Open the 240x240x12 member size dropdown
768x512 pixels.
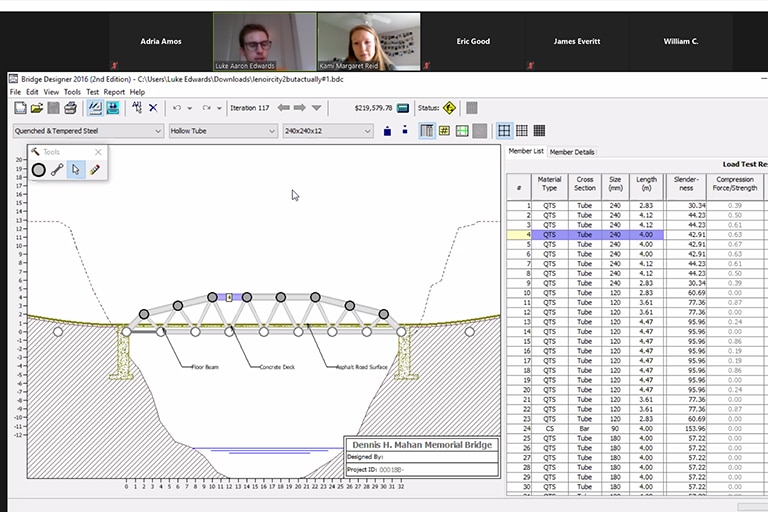(x=327, y=131)
